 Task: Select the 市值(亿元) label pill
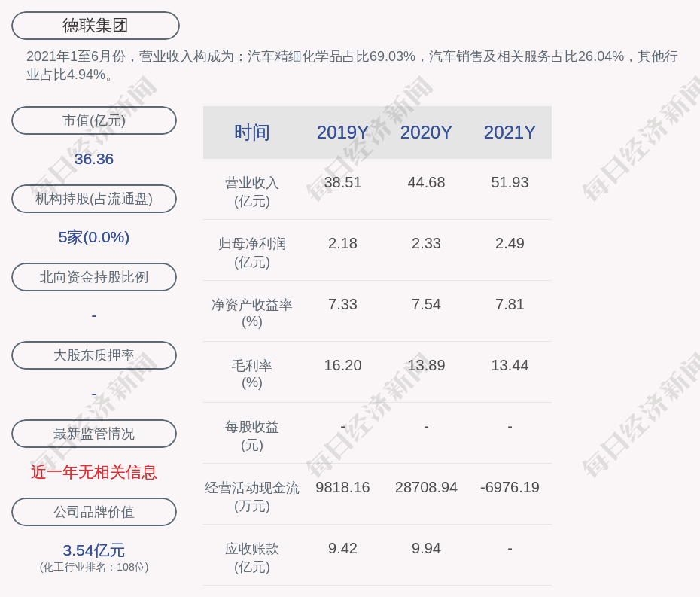pyautogui.click(x=94, y=120)
